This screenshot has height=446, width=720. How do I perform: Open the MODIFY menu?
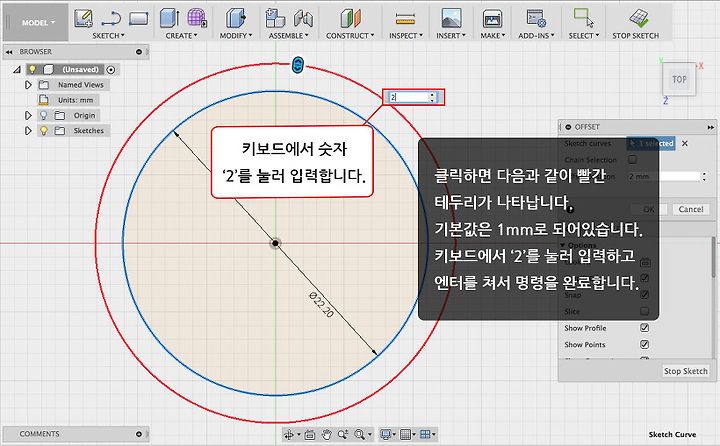point(236,35)
